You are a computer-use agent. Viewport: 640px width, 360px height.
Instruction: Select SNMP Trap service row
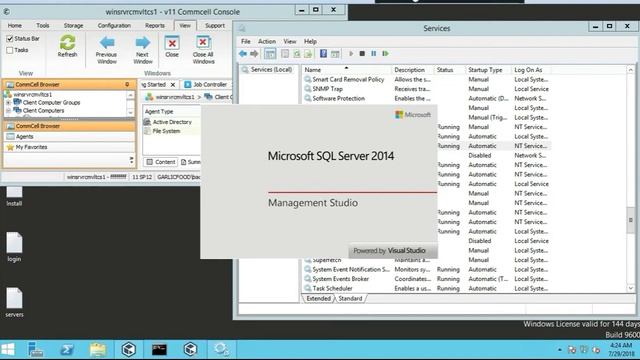(x=427, y=89)
